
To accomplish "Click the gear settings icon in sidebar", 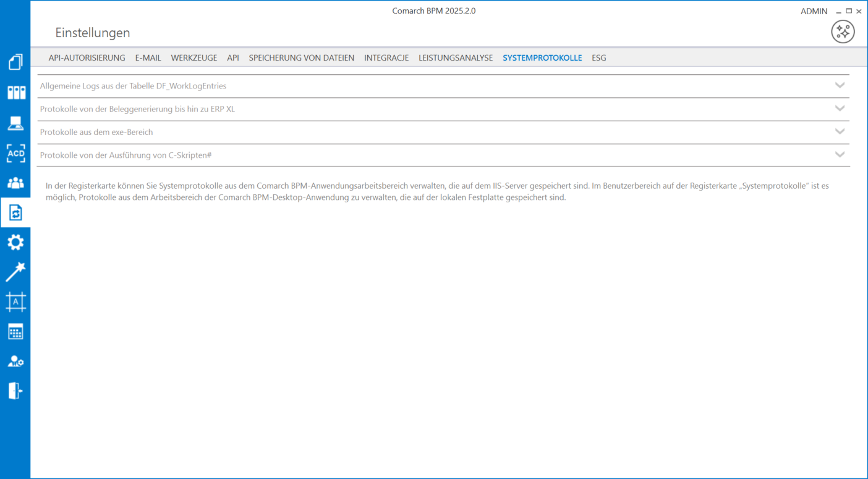I will click(x=15, y=242).
